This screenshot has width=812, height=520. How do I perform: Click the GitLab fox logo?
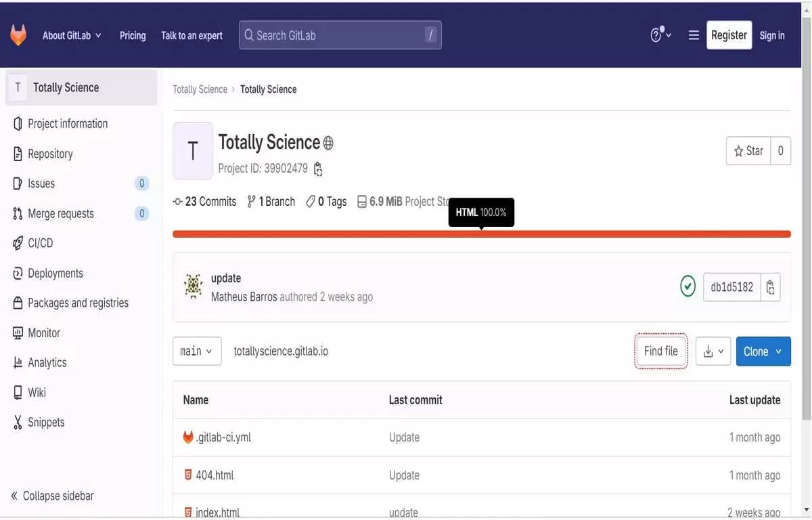(x=18, y=34)
